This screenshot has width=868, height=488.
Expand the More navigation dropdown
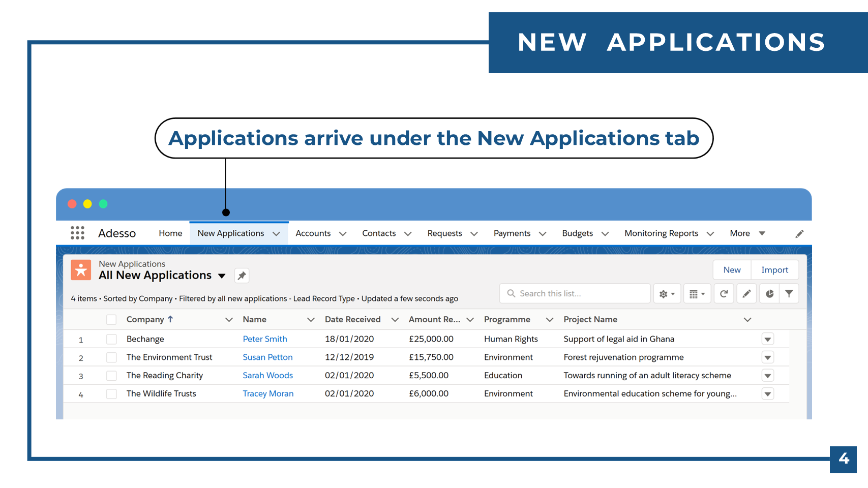[x=747, y=233]
